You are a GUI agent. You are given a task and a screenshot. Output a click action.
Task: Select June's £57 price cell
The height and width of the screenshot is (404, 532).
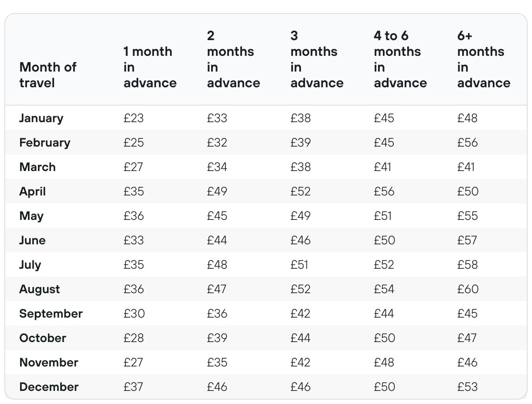(x=467, y=240)
